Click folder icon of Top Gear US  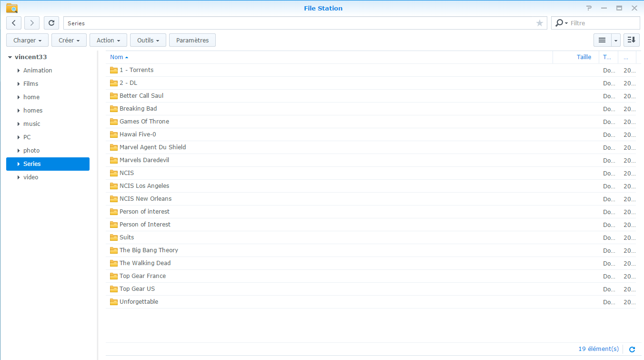pos(113,289)
